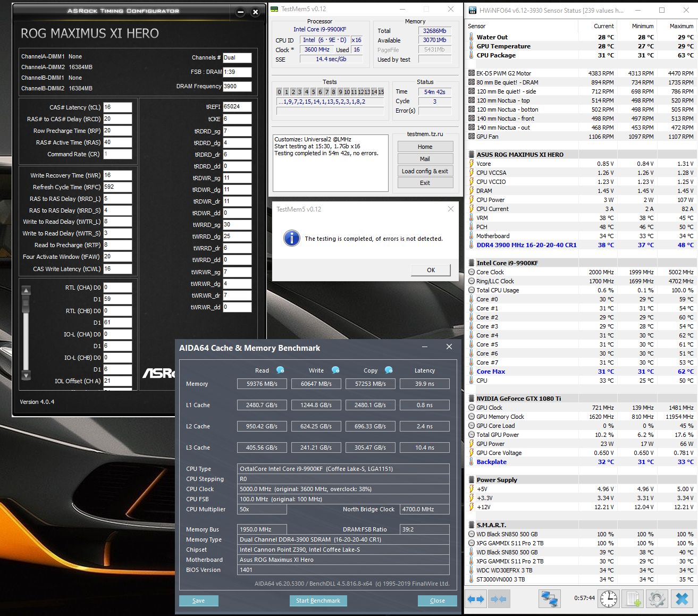The image size is (698, 616).
Task: Confirm the testing completed dialog with OK
Action: tap(431, 270)
